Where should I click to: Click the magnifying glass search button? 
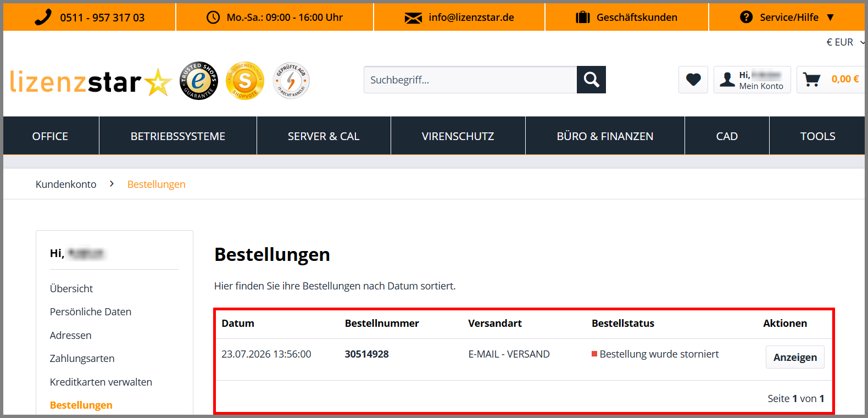click(x=591, y=80)
